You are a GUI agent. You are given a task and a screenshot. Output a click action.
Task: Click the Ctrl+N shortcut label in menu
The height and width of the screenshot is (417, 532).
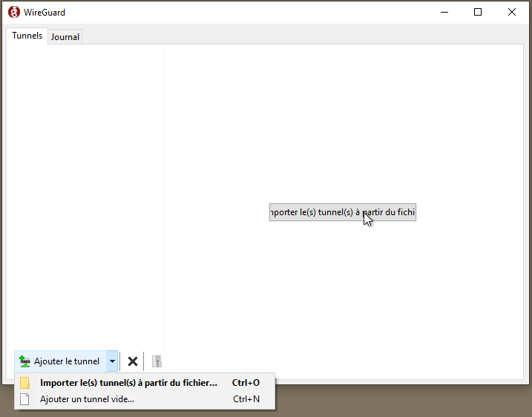(x=246, y=399)
